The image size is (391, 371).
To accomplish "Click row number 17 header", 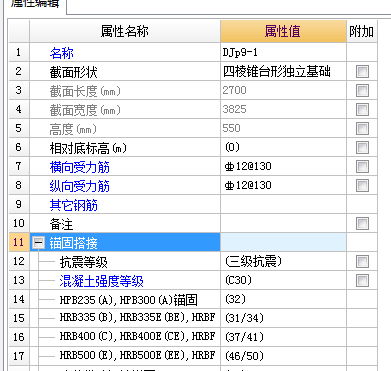I will click(x=19, y=356).
